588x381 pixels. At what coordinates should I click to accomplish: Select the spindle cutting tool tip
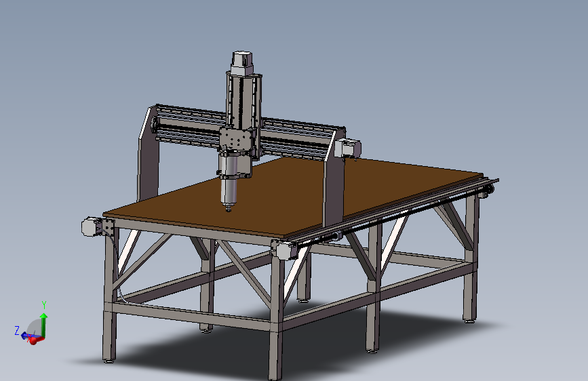pyautogui.click(x=229, y=209)
